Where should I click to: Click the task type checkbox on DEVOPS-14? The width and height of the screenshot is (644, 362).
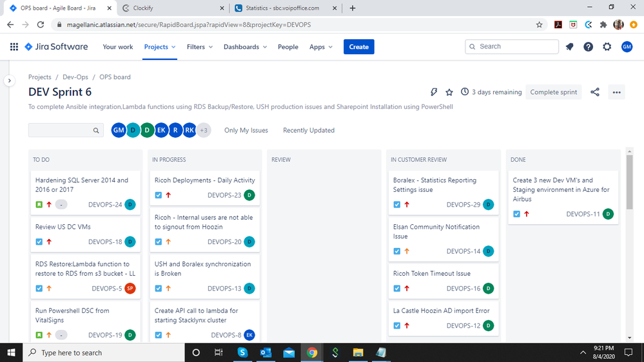(x=396, y=251)
